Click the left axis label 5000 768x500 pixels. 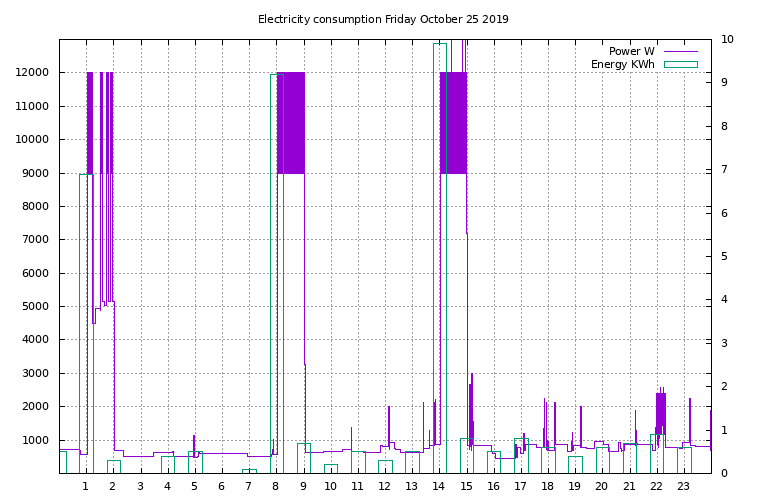[x=35, y=307]
